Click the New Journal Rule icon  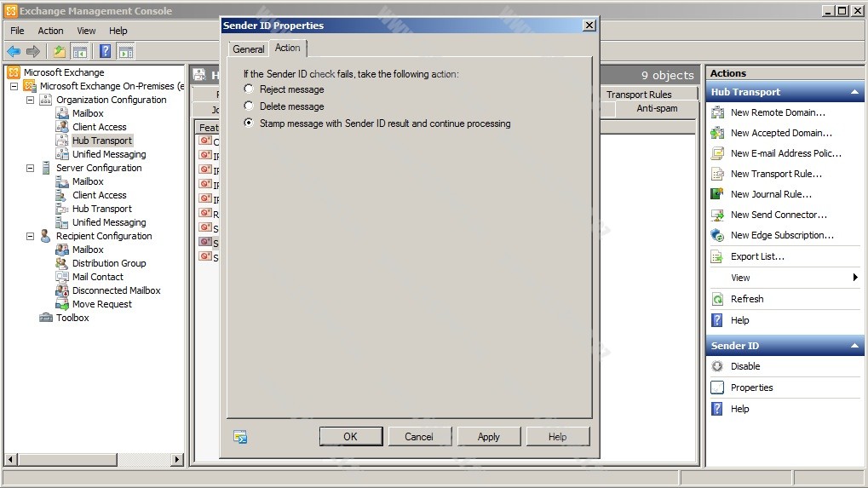point(717,194)
